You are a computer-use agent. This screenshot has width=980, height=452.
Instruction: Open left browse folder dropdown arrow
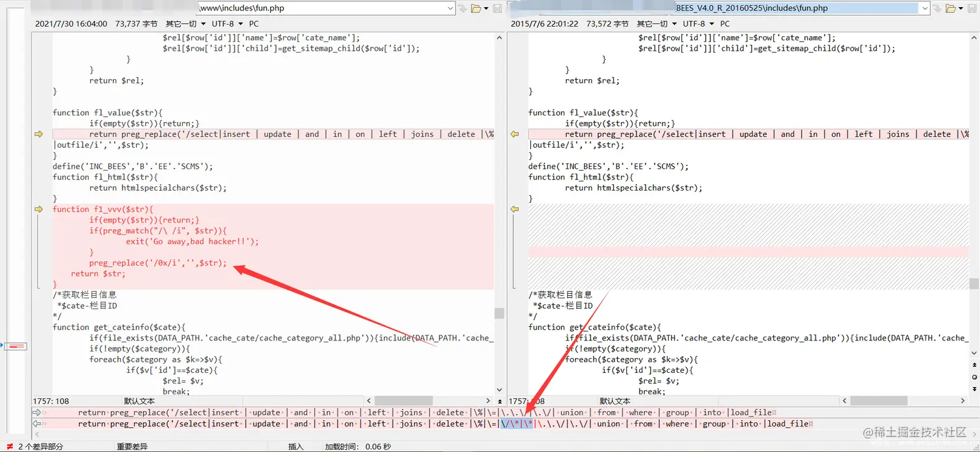485,8
